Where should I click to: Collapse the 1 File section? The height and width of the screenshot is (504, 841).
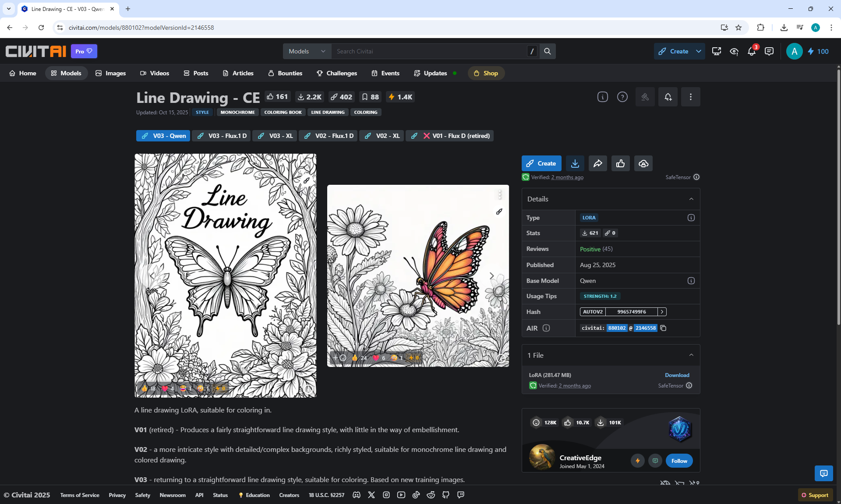[691, 355]
